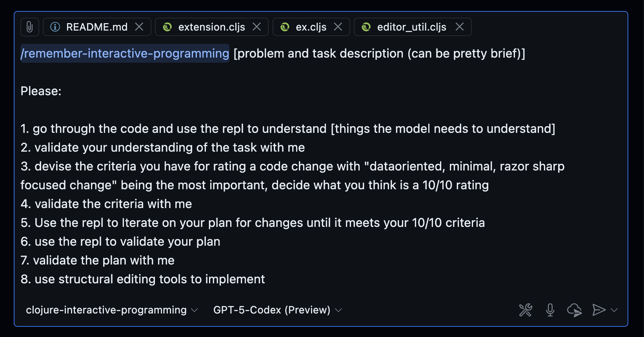Select the editor_util.cljs attachment chip
Image resolution: width=644 pixels, height=337 pixels.
coord(411,27)
